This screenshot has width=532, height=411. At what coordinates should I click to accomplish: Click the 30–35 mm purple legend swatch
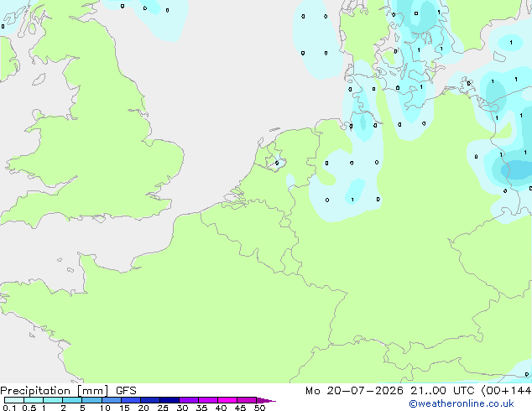(x=188, y=400)
